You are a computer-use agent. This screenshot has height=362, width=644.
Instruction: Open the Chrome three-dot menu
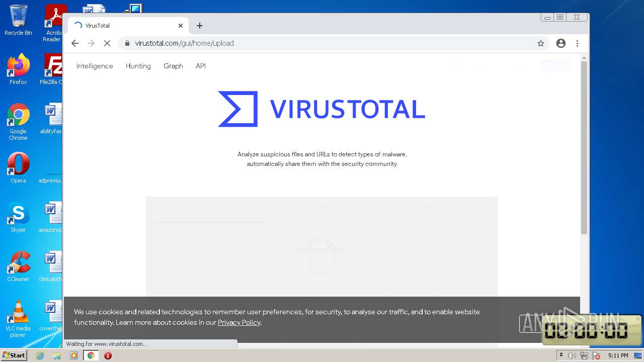click(578, 43)
